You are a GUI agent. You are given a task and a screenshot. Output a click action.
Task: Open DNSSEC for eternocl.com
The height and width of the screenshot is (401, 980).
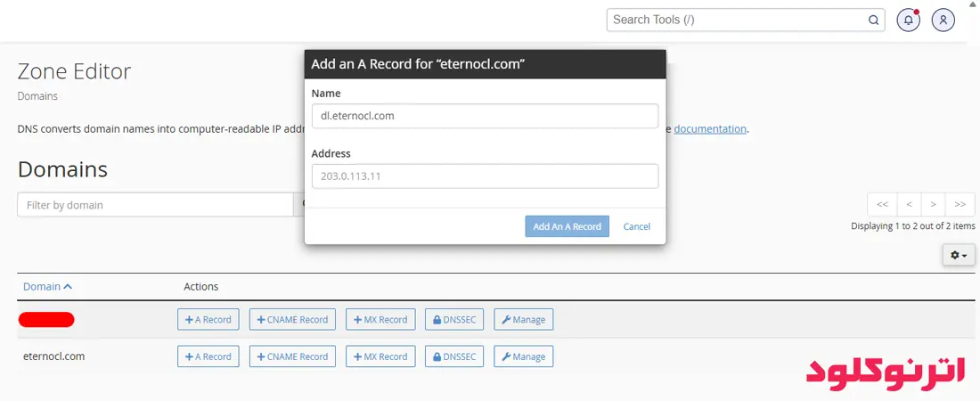tap(454, 356)
